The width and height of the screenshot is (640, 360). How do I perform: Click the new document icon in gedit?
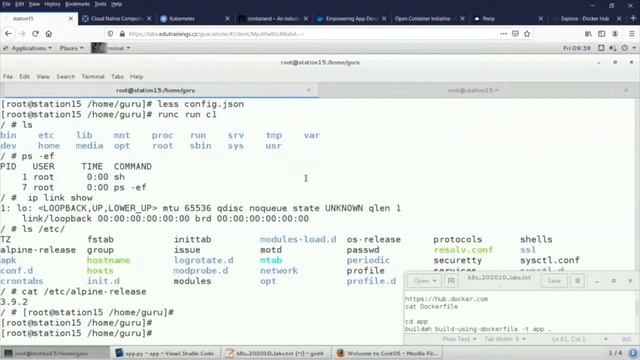(x=451, y=281)
